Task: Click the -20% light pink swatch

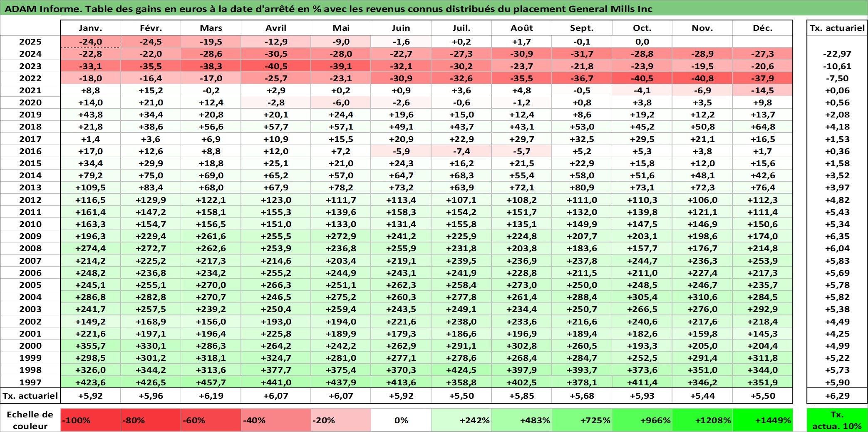Action: coord(341,420)
